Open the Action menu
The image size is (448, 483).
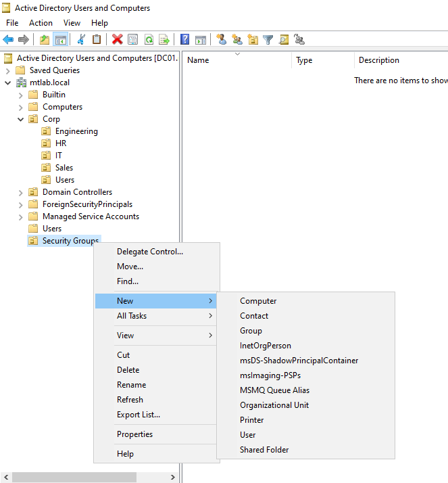pyautogui.click(x=41, y=23)
